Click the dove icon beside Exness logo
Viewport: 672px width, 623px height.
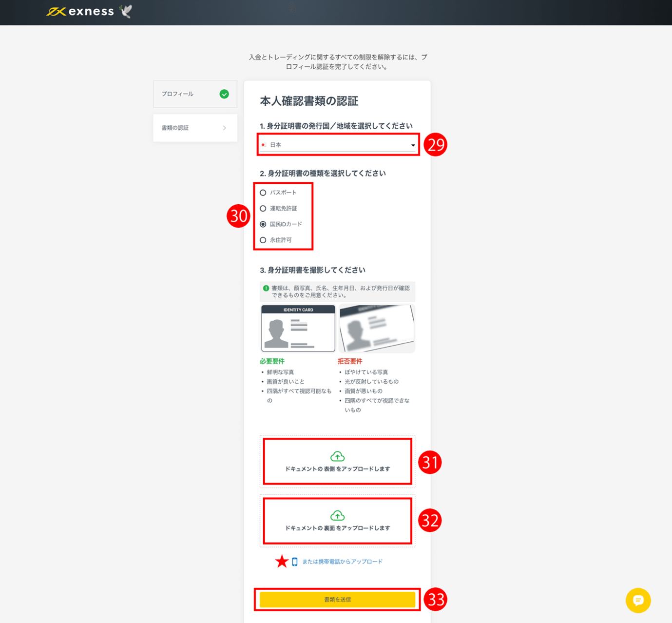tap(126, 11)
